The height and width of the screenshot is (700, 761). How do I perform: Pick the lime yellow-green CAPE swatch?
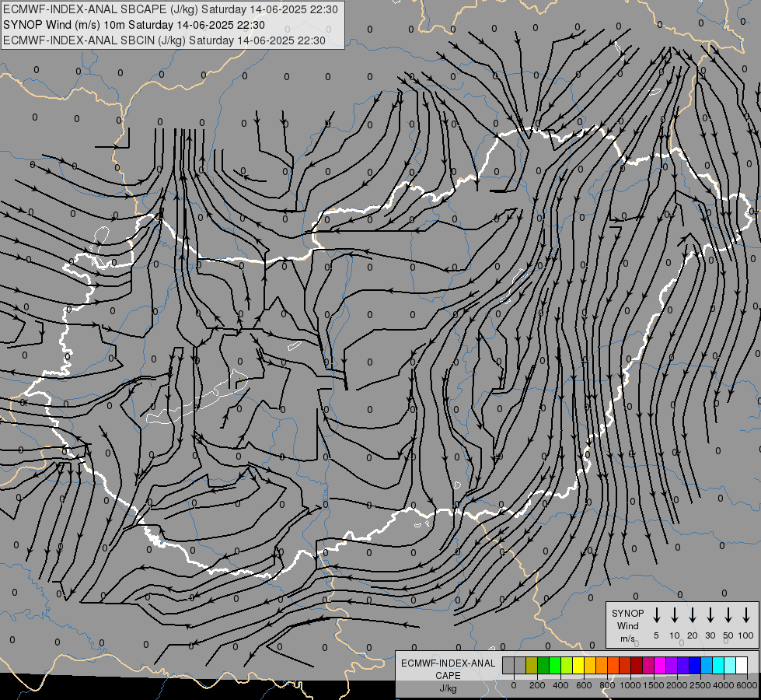[567, 666]
